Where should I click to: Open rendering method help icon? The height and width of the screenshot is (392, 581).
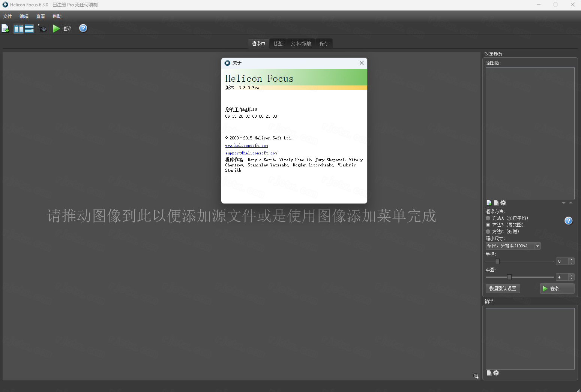[569, 221]
